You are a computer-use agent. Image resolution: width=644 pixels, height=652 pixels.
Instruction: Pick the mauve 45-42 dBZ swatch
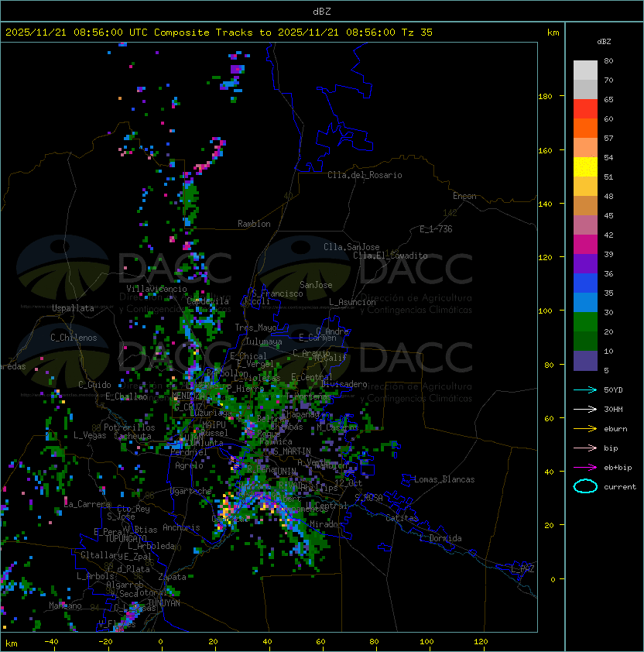tap(585, 225)
